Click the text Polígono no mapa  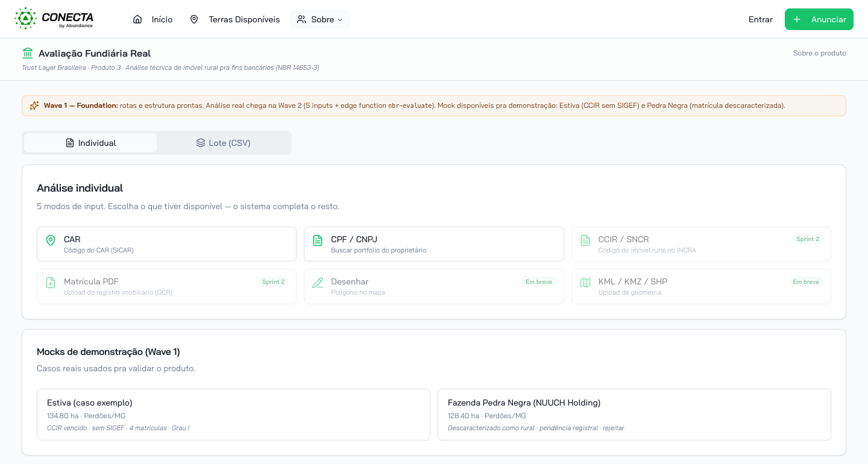358,292
